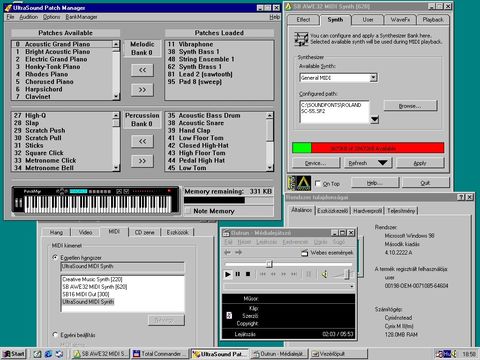Click the red-green memory available bar

pos(368,148)
